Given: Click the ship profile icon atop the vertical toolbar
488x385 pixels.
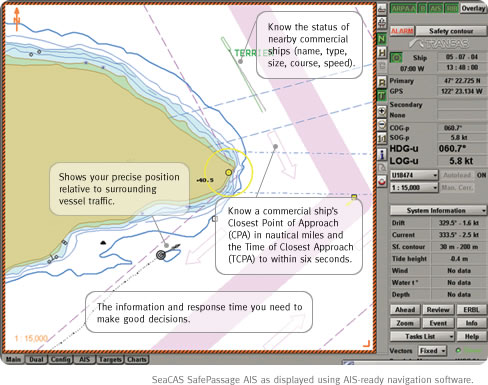Looking at the screenshot, I should tap(382, 9).
